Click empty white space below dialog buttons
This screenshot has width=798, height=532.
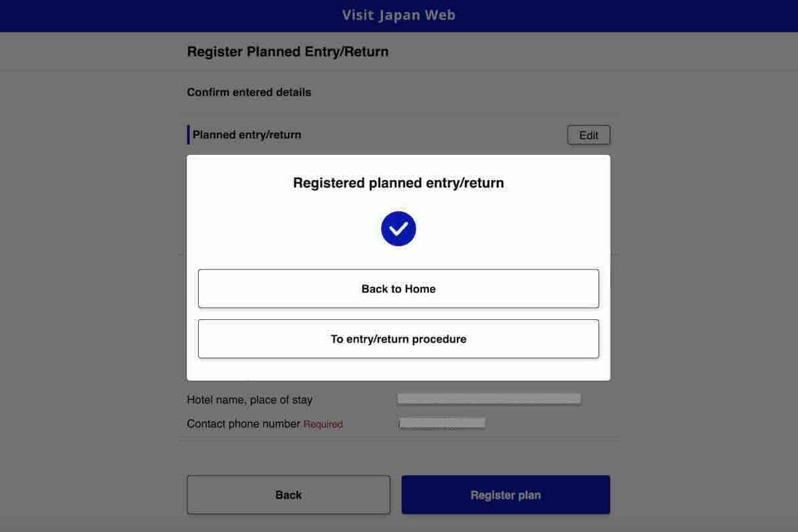coord(398,370)
